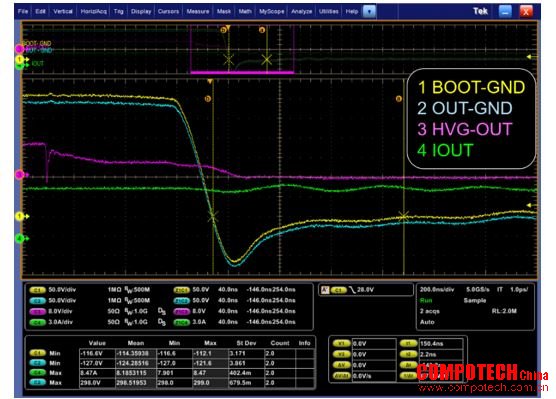Click the magenta channel 3 ground marker

point(20,174)
